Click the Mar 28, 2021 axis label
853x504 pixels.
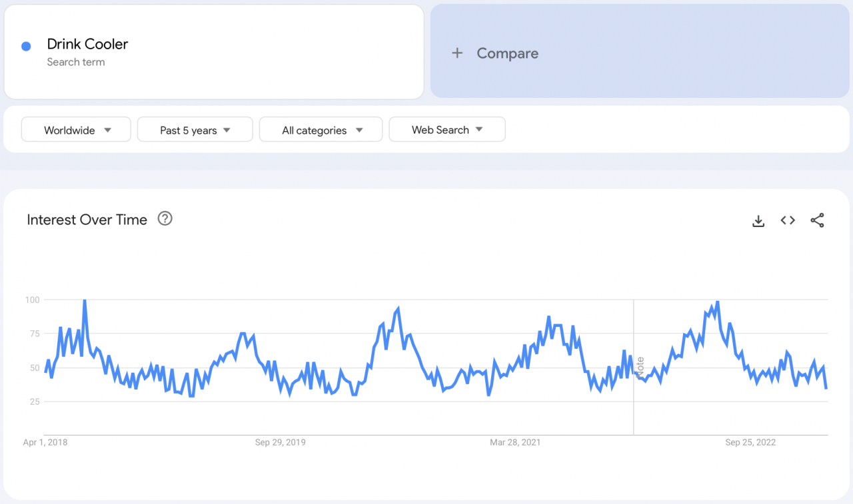(515, 442)
